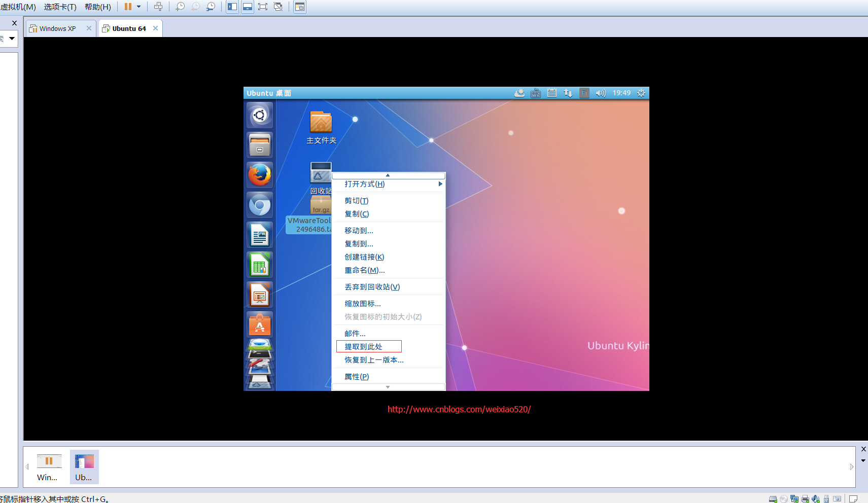Viewport: 868px width, 503px height.
Task: Open the weather indicator in Ubuntu panel
Action: (519, 93)
